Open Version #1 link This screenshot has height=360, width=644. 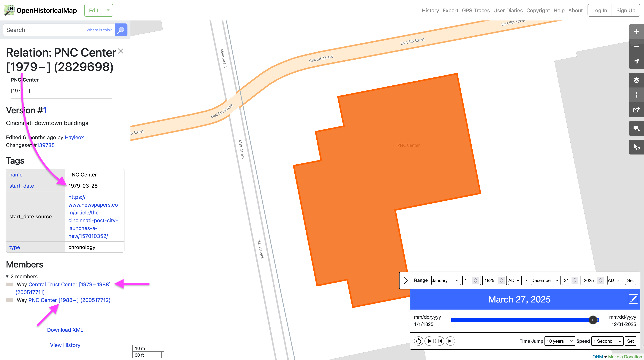[45, 110]
